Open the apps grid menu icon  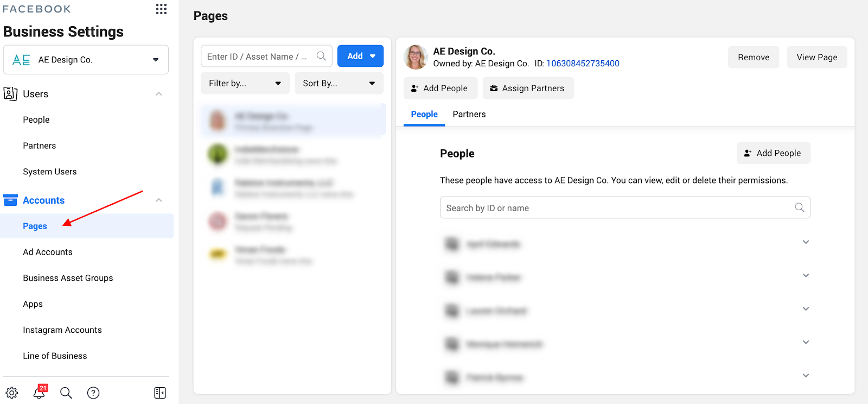(x=161, y=9)
